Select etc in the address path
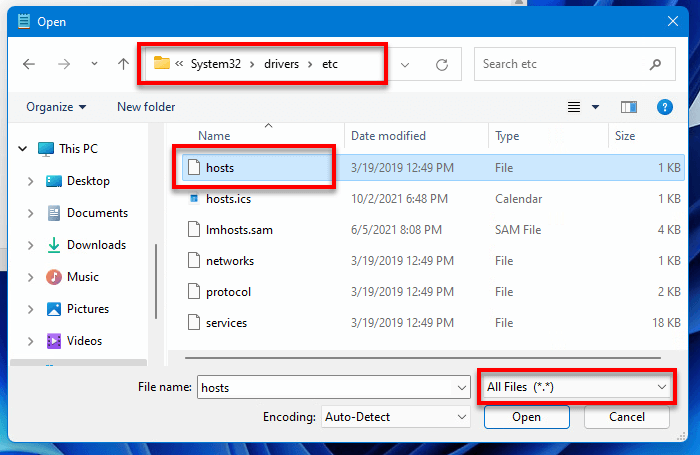The image size is (700, 455). click(330, 64)
